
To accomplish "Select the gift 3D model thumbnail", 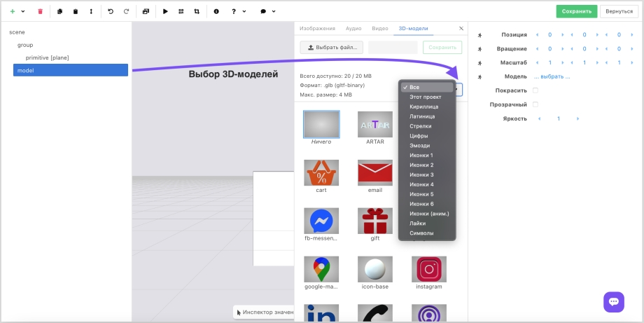I will [x=375, y=221].
